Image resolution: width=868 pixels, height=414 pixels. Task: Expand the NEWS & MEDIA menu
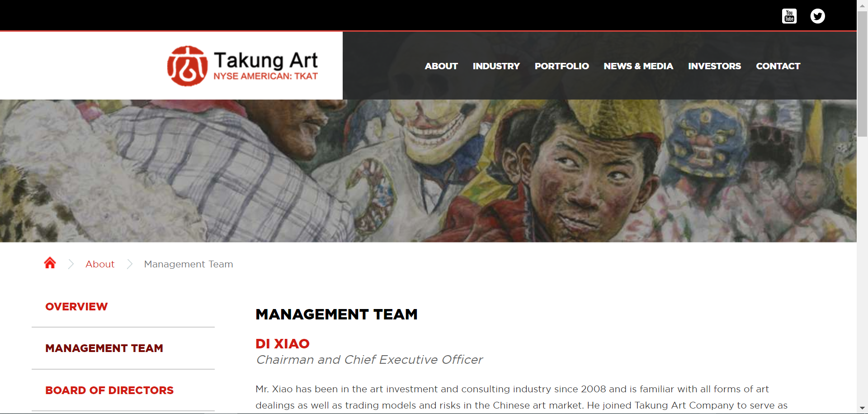638,66
